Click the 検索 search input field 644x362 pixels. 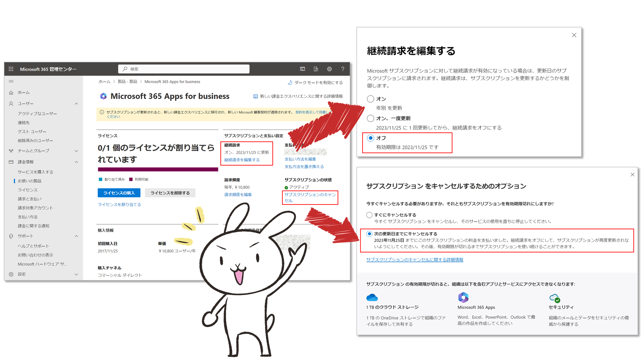[x=184, y=69]
